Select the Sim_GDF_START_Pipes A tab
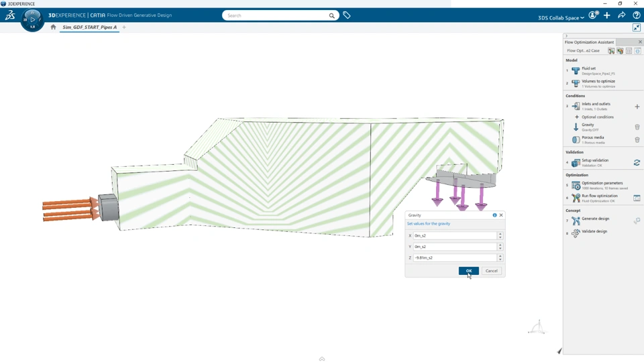This screenshot has width=644, height=362. click(89, 27)
